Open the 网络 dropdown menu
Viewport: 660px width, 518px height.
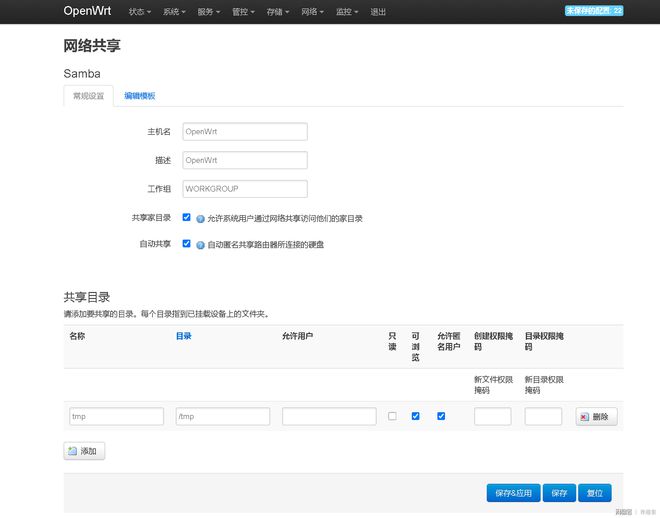[312, 12]
